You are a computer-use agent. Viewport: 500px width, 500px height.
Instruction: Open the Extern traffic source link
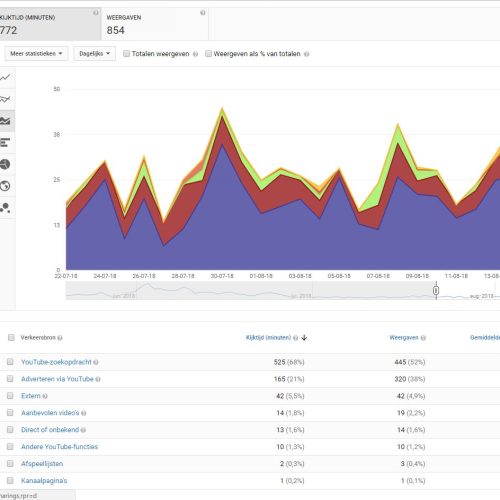pos(31,396)
